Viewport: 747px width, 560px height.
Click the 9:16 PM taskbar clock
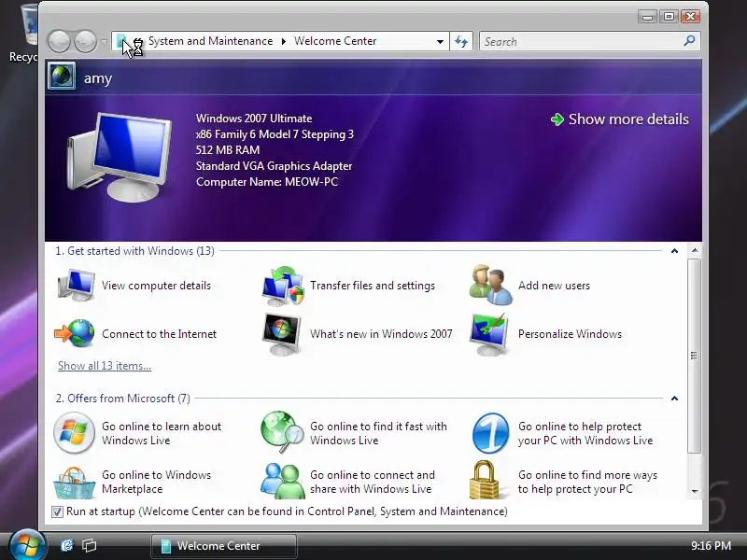tap(711, 546)
